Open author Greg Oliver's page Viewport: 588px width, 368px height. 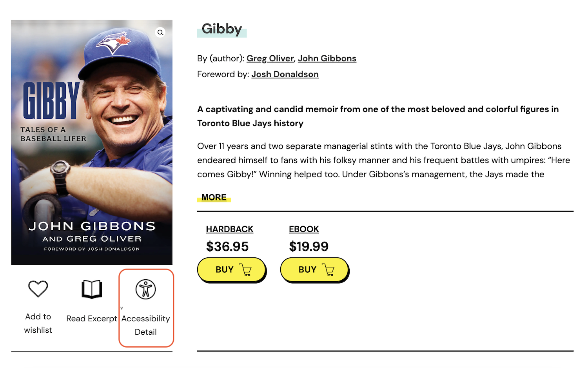[270, 58]
